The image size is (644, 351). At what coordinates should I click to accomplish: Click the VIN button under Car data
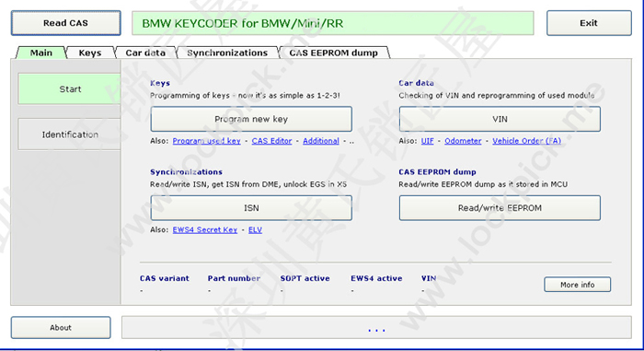tap(500, 119)
